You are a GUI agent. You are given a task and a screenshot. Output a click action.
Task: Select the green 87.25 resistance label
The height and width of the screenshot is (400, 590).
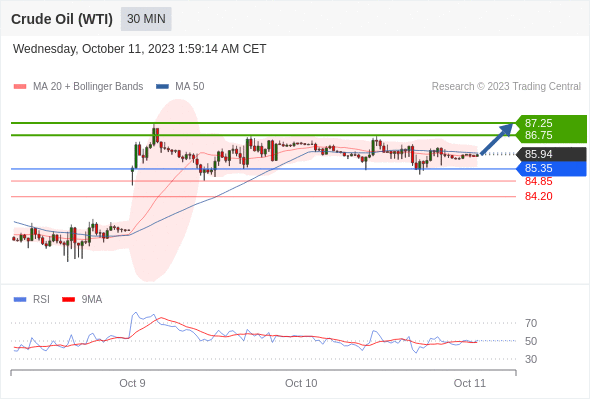[538, 123]
